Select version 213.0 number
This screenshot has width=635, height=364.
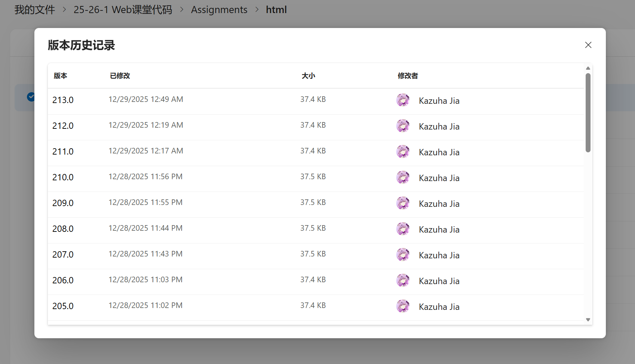coord(63,100)
